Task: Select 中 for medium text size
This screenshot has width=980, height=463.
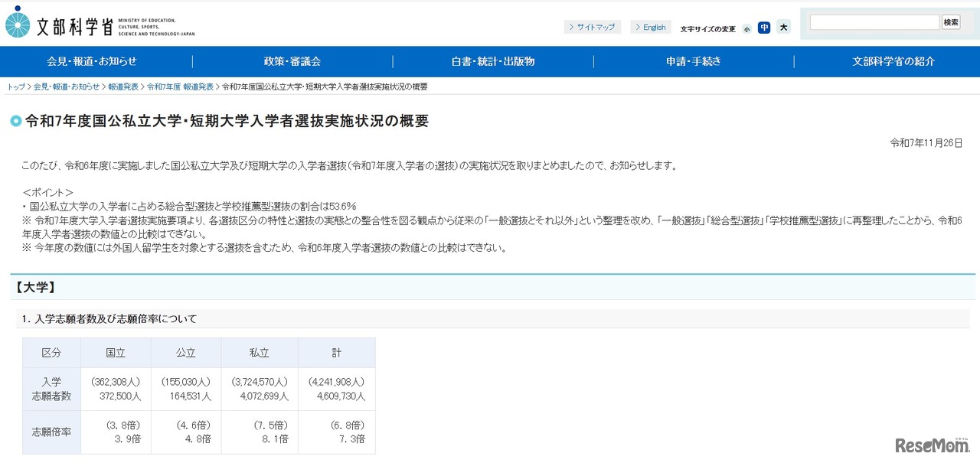Action: [x=764, y=28]
